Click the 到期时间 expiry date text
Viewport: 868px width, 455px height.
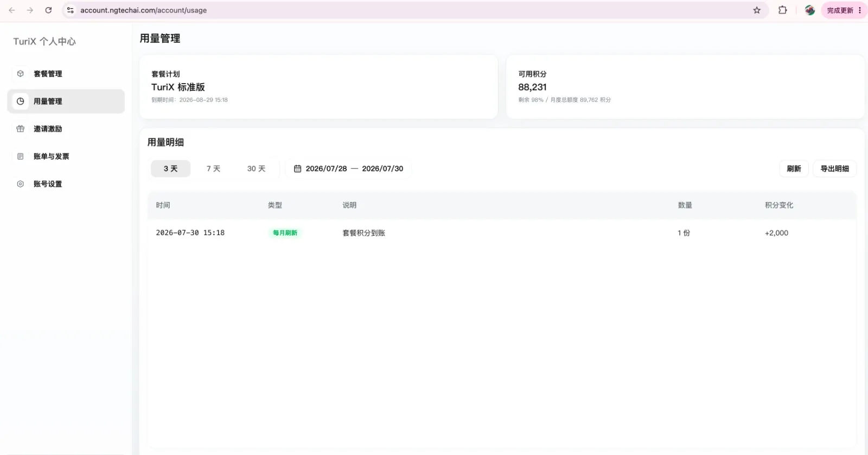click(189, 100)
